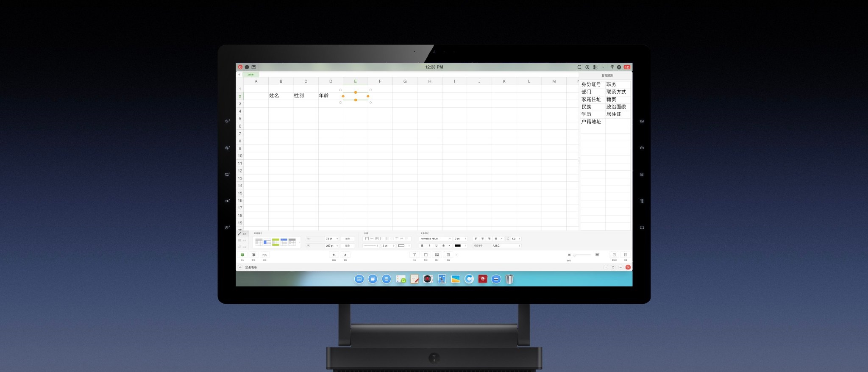Add a new sheet with the plus button
This screenshot has height=372, width=868.
(239, 75)
